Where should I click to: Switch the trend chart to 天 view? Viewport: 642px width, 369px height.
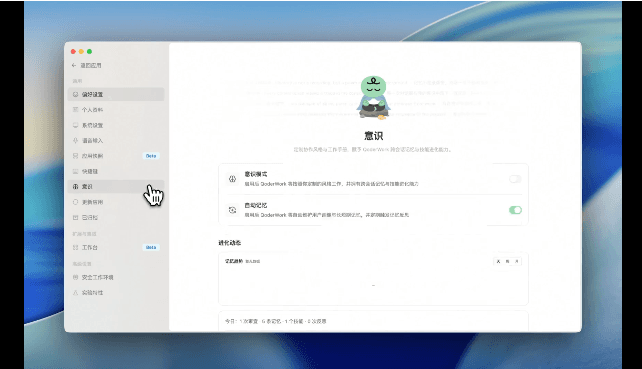tap(498, 261)
